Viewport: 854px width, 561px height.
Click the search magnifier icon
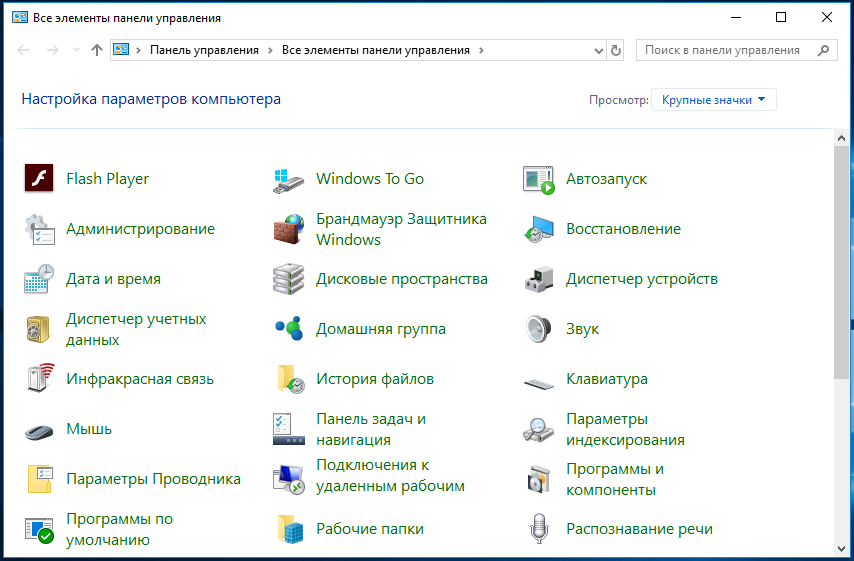[x=824, y=50]
